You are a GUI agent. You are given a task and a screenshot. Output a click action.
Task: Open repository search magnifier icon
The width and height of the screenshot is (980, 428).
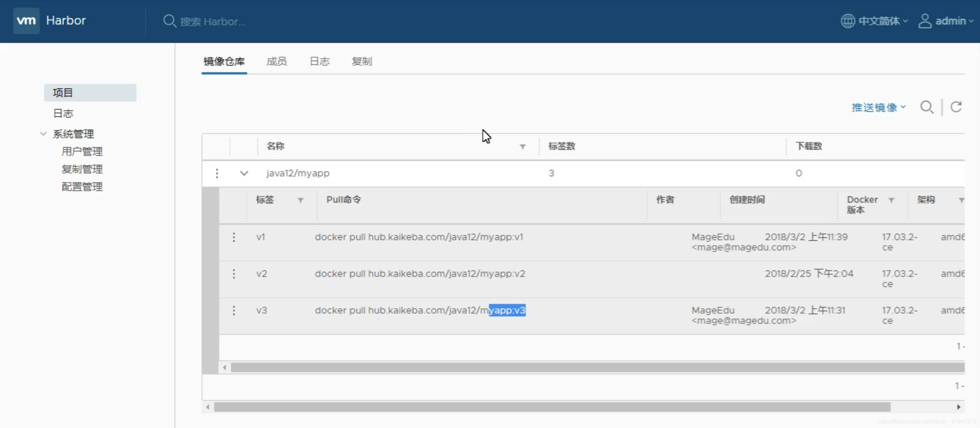[927, 107]
